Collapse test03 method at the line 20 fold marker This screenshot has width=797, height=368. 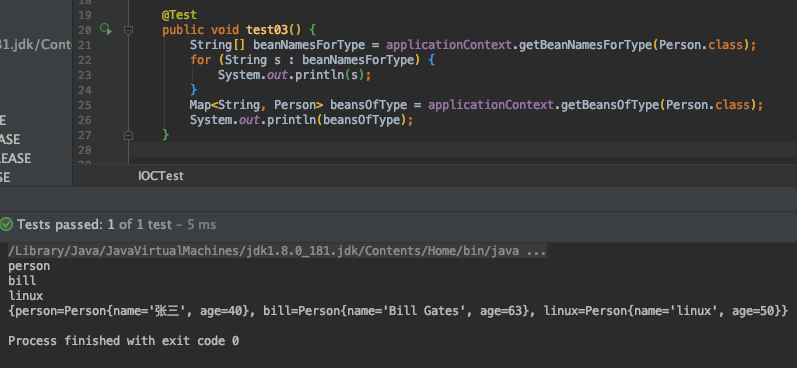point(129,30)
